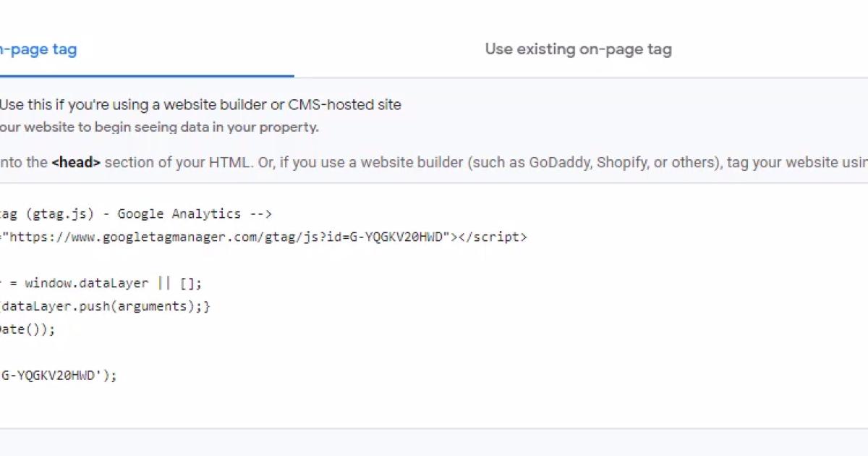Click the dataLayer.push(arguments) code line
Viewport: 868px width, 456px height.
pos(105,306)
